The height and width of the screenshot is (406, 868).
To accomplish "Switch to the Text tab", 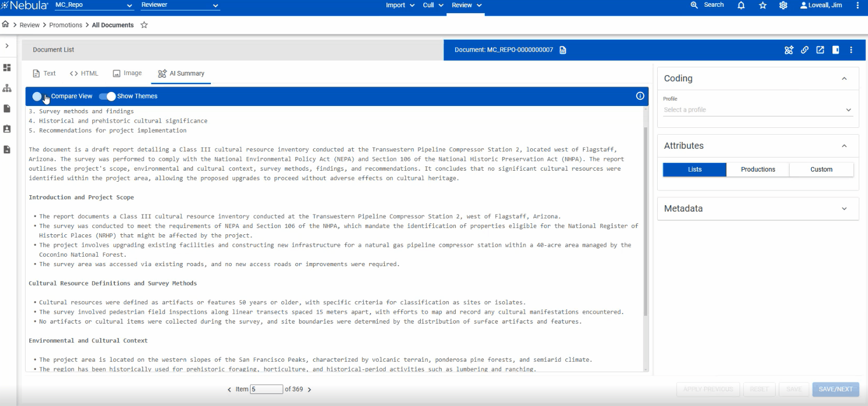I will [44, 74].
